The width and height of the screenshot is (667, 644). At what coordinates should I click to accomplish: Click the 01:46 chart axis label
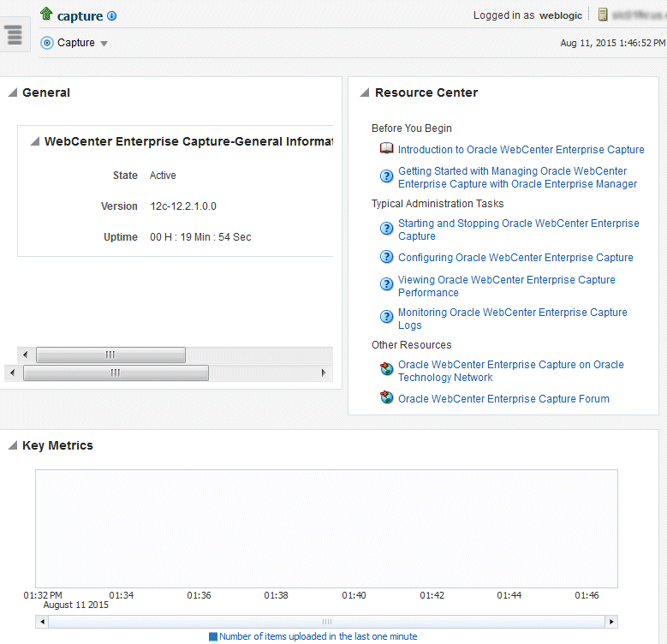(587, 595)
